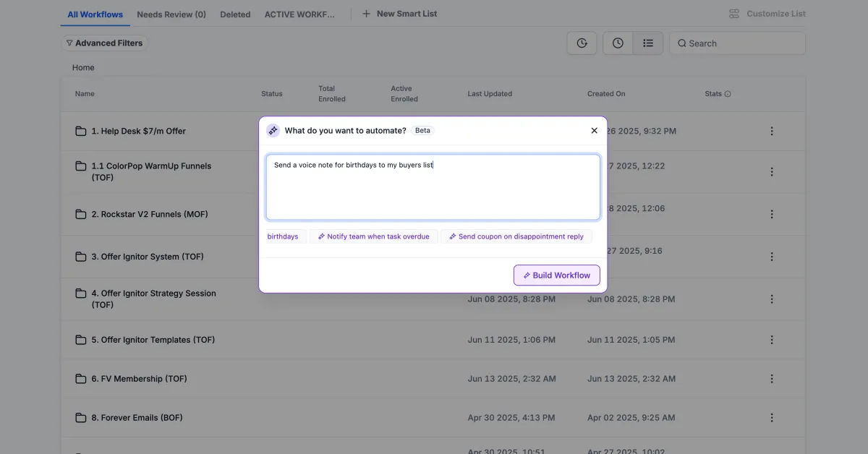Open three-dot menu for Help Desk $7/m Offer
The image size is (868, 454).
[772, 131]
